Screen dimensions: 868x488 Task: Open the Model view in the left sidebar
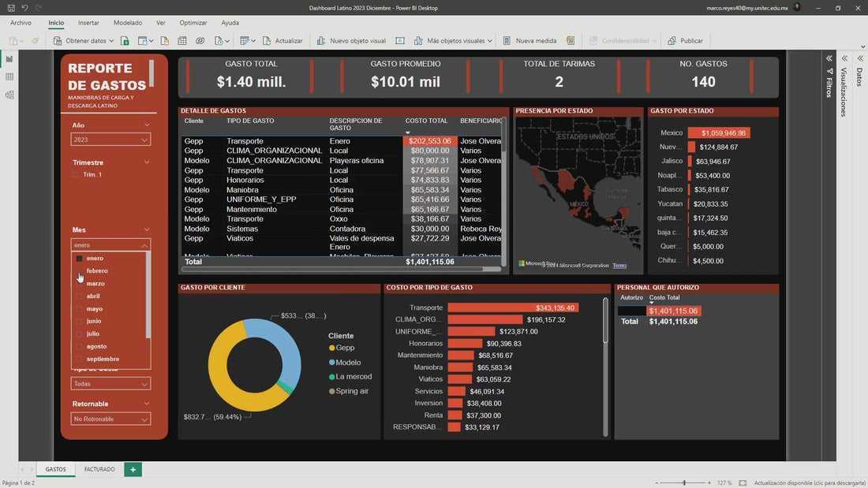click(x=9, y=95)
